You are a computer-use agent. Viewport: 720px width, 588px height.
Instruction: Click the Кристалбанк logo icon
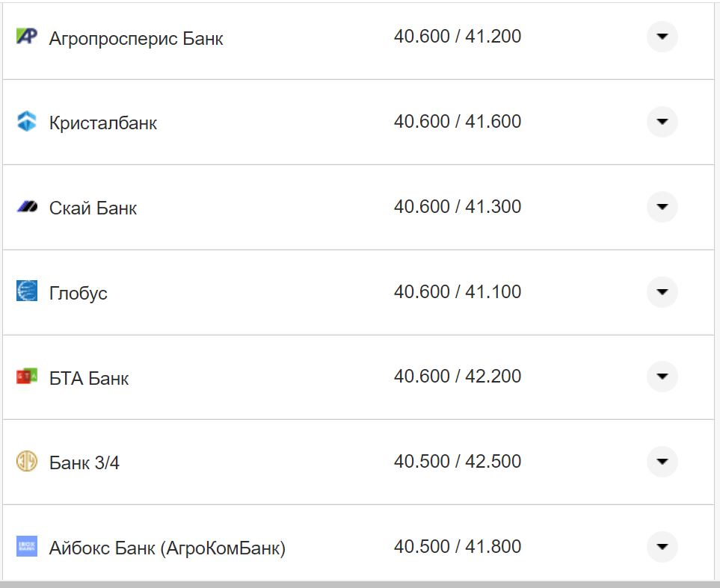pyautogui.click(x=26, y=121)
